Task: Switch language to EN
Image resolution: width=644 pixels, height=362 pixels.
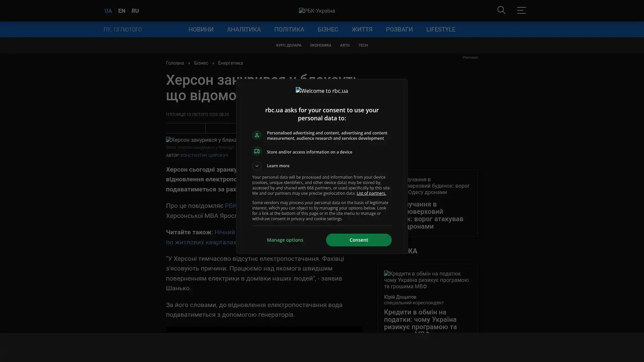Action: tap(121, 11)
